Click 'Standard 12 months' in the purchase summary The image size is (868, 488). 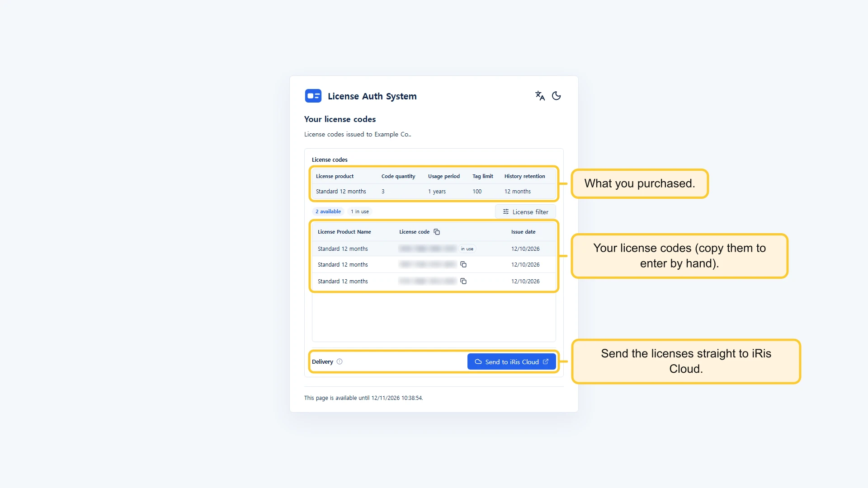(x=341, y=192)
